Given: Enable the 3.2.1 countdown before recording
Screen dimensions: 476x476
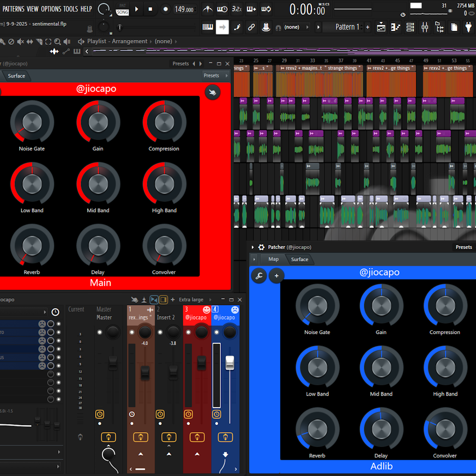Looking at the screenshot, I should pos(237,9).
